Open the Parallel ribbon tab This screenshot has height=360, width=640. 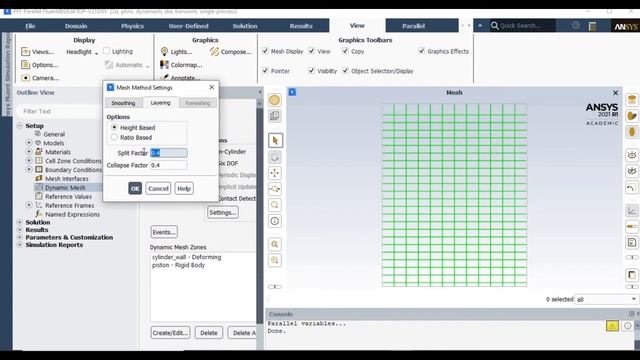click(x=413, y=26)
